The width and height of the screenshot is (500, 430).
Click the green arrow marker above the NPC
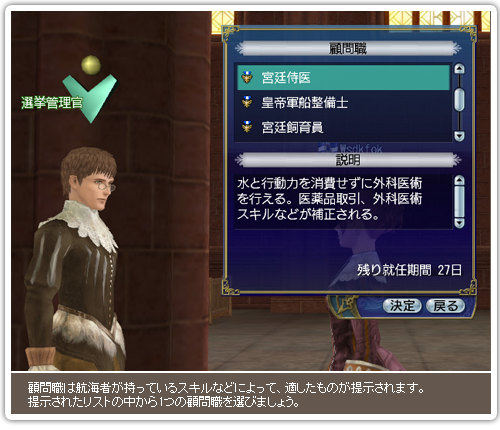coord(90,98)
